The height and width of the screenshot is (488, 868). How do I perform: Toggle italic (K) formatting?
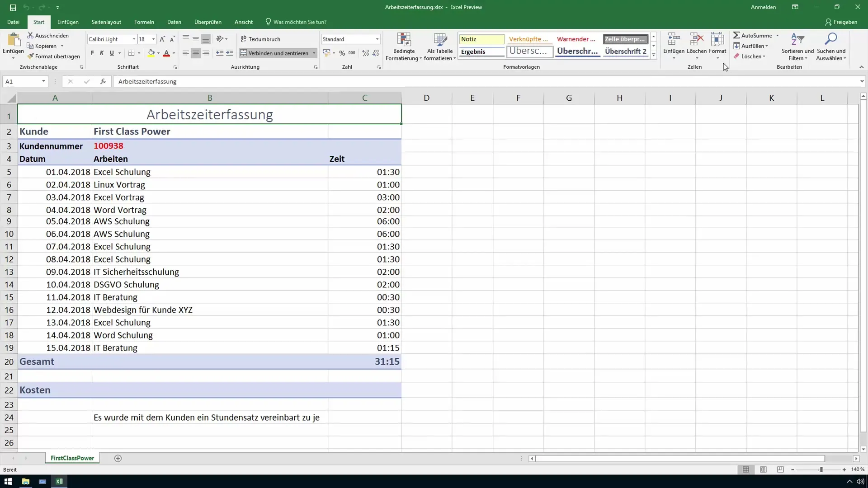pyautogui.click(x=102, y=53)
